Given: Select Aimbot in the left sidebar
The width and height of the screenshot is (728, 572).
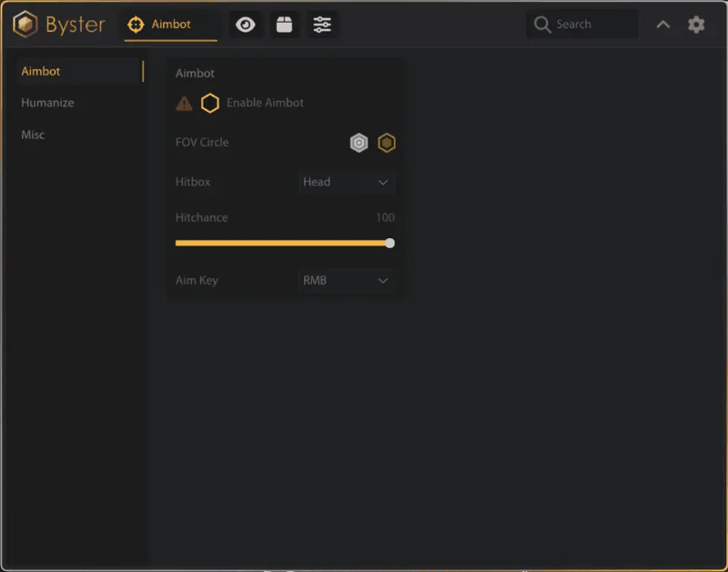Looking at the screenshot, I should pyautogui.click(x=41, y=71).
